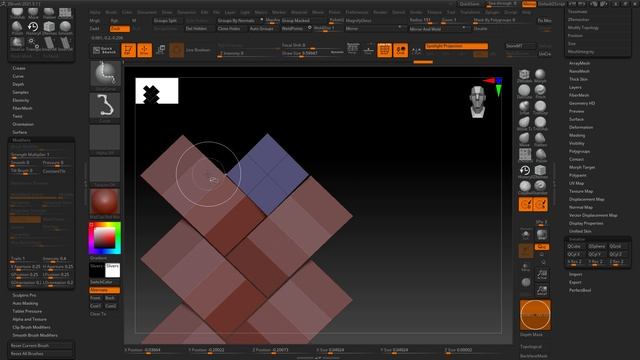This screenshot has width=640, height=360.
Task: Click the symmetry icon beside Floor
Action: pos(416,51)
